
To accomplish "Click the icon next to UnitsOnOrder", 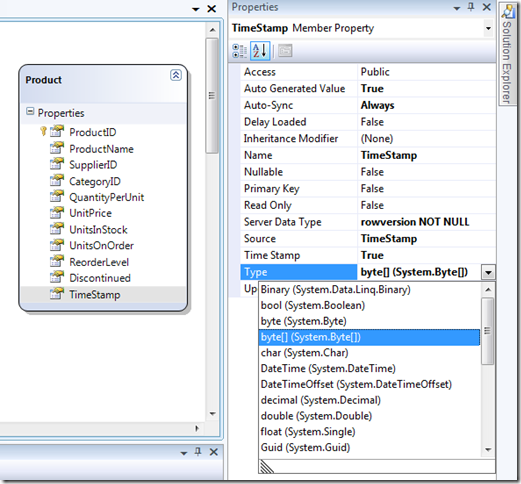I will pos(57,245).
